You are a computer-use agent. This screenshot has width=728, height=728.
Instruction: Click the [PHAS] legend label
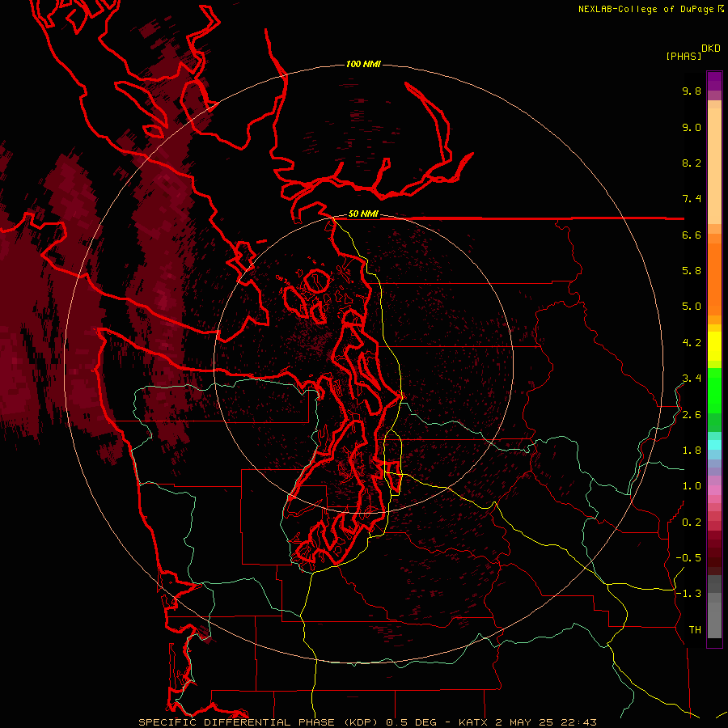684,56
